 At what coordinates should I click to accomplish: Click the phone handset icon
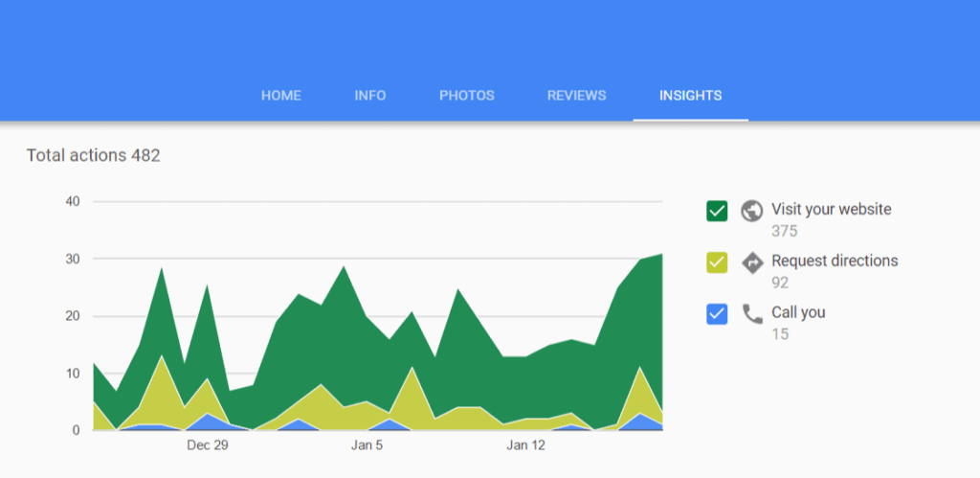pos(752,313)
